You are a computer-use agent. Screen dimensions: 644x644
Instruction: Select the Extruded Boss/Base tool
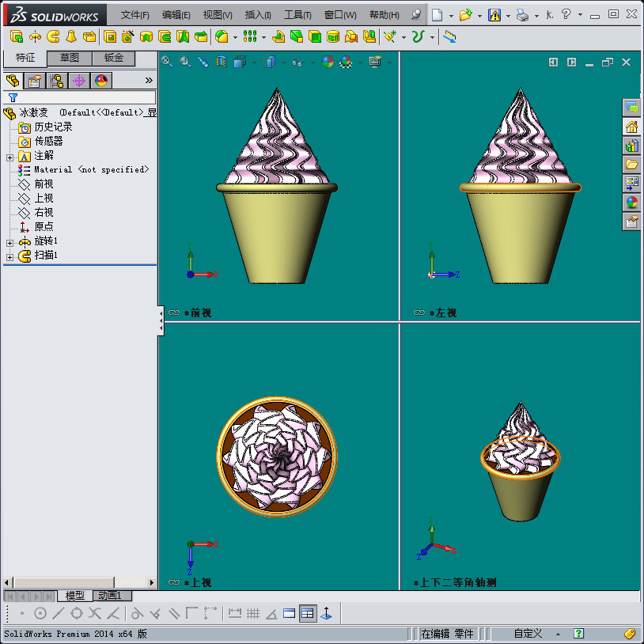[16, 37]
